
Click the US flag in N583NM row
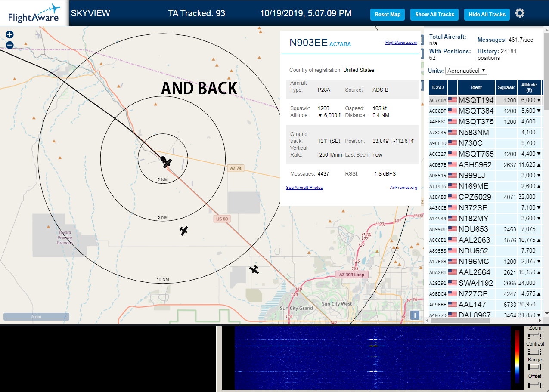point(453,132)
